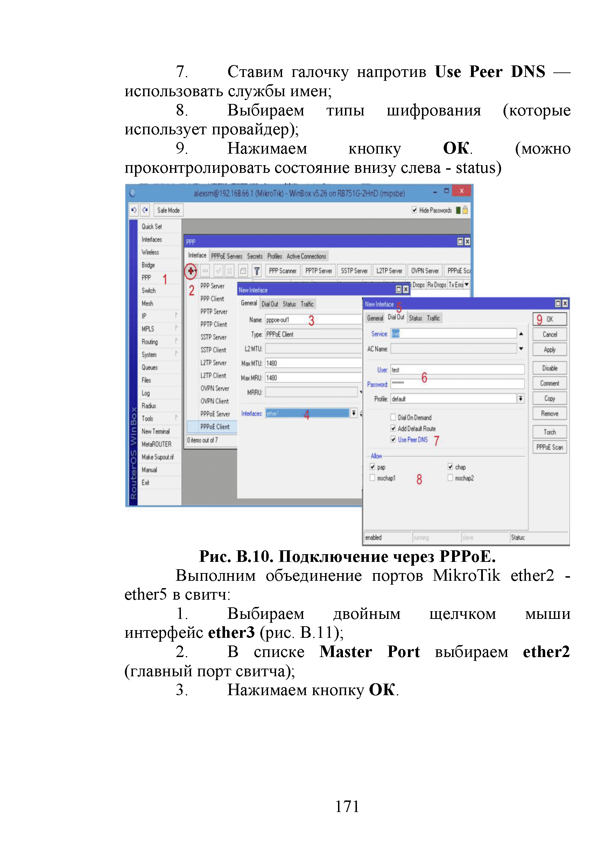The image size is (612, 868).
Task: Open the Profile dropdown showing default
Action: 521,398
